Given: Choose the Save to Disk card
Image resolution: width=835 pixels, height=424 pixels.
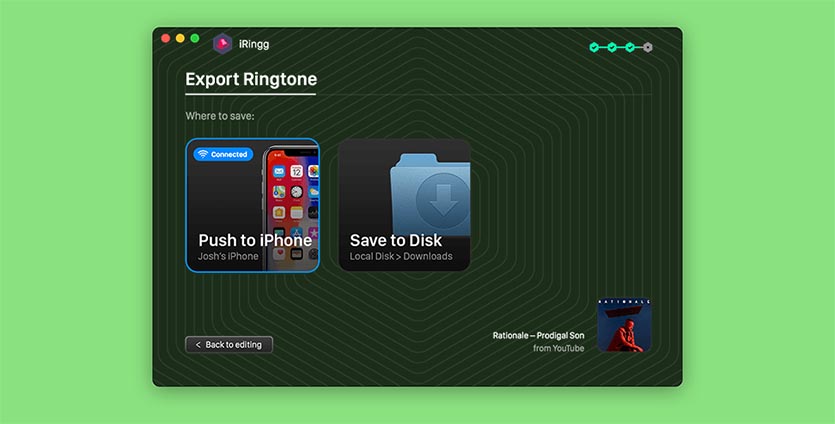Looking at the screenshot, I should pyautogui.click(x=405, y=205).
